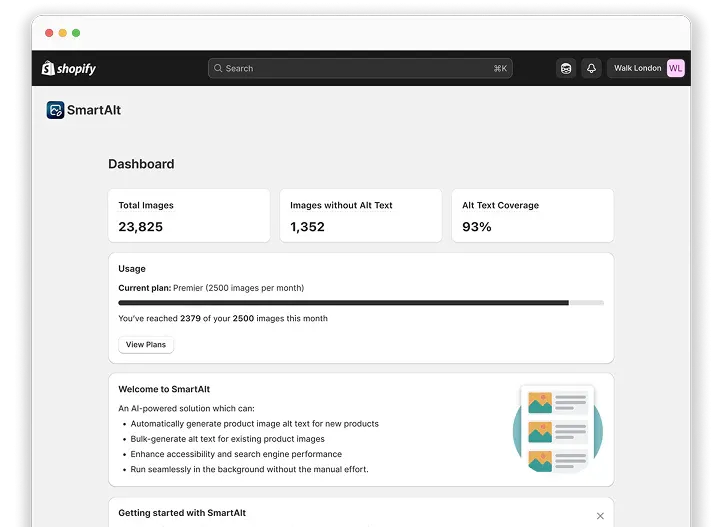Click the Dashboard heading
Image resolution: width=723 pixels, height=527 pixels.
point(141,164)
